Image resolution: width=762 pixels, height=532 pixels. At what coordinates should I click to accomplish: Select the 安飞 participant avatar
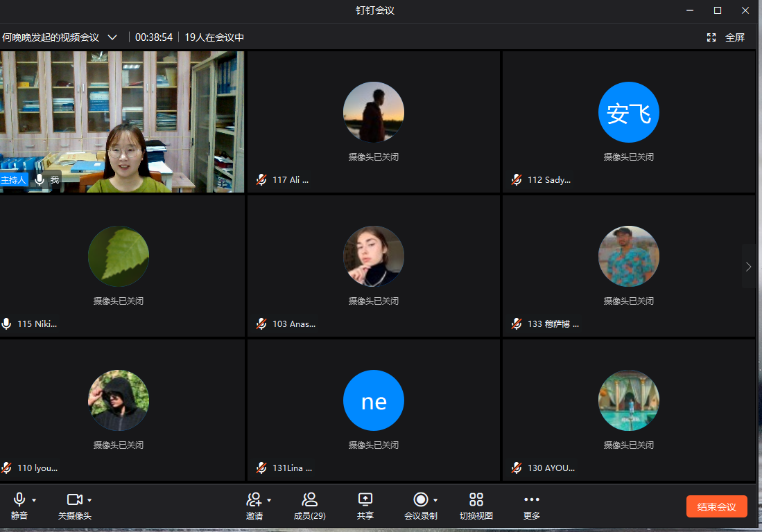point(628,112)
